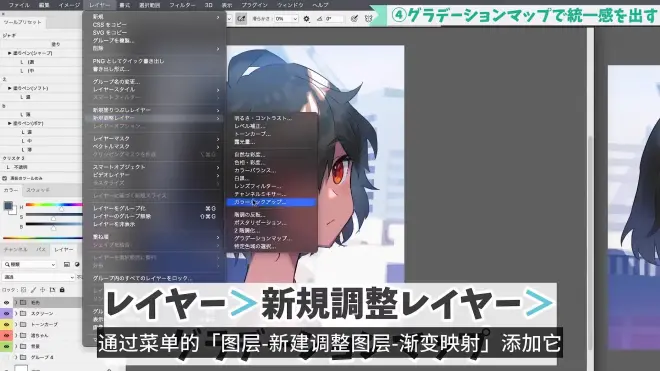Expand the 塗りペン(ボケ) preset group
This screenshot has width=660, height=371.
[9, 123]
